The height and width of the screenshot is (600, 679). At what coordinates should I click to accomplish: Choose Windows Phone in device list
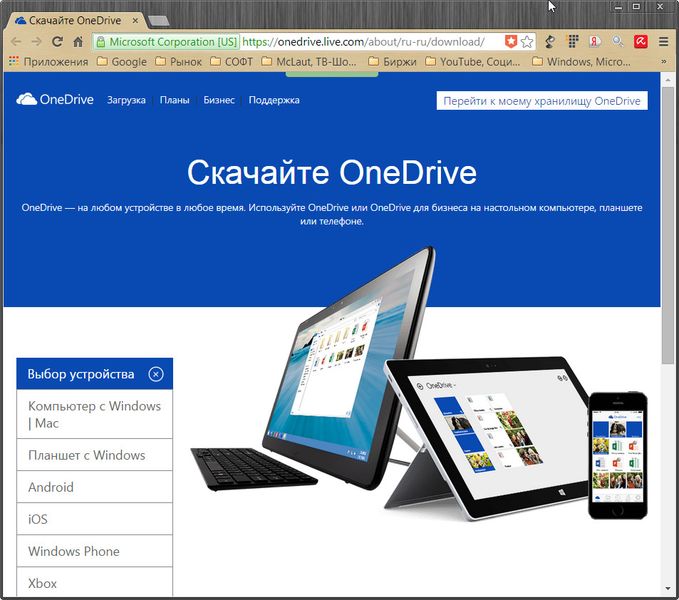click(x=94, y=551)
